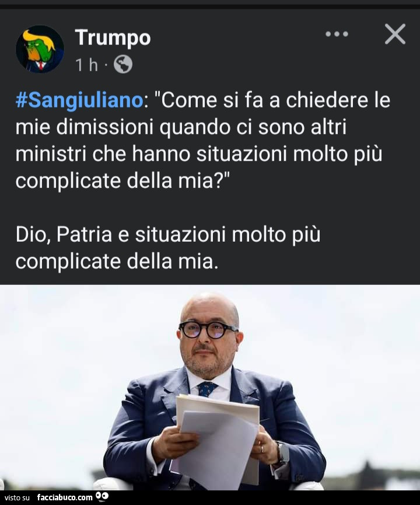The height and width of the screenshot is (505, 420).
Task: Open Trumpo's cartoon frog profile avatar
Action: (40, 49)
